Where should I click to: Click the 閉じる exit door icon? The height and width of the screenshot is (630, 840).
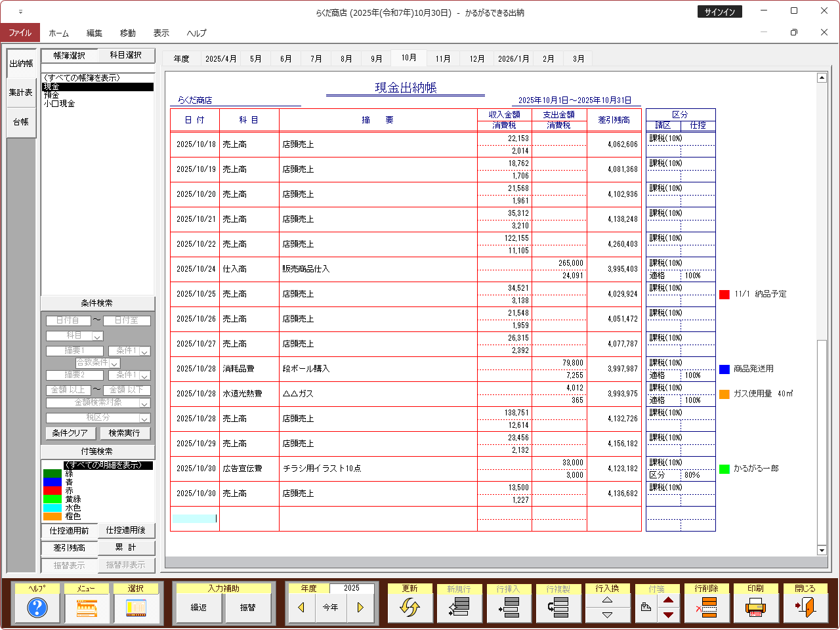tap(805, 608)
